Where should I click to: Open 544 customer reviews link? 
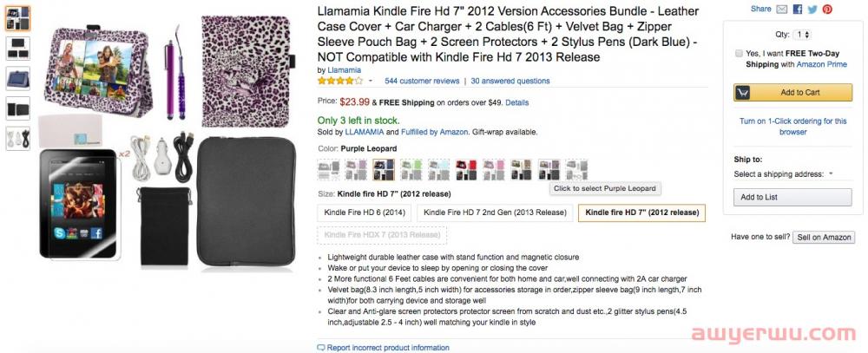[422, 81]
